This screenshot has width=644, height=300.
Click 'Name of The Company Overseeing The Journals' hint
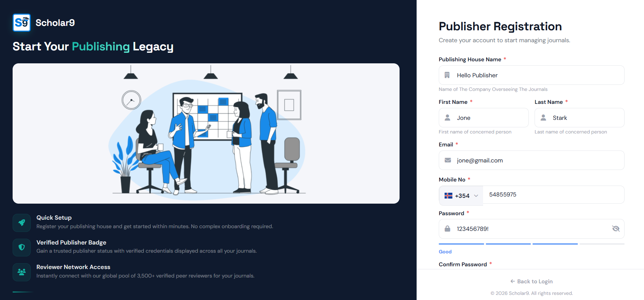click(x=493, y=89)
